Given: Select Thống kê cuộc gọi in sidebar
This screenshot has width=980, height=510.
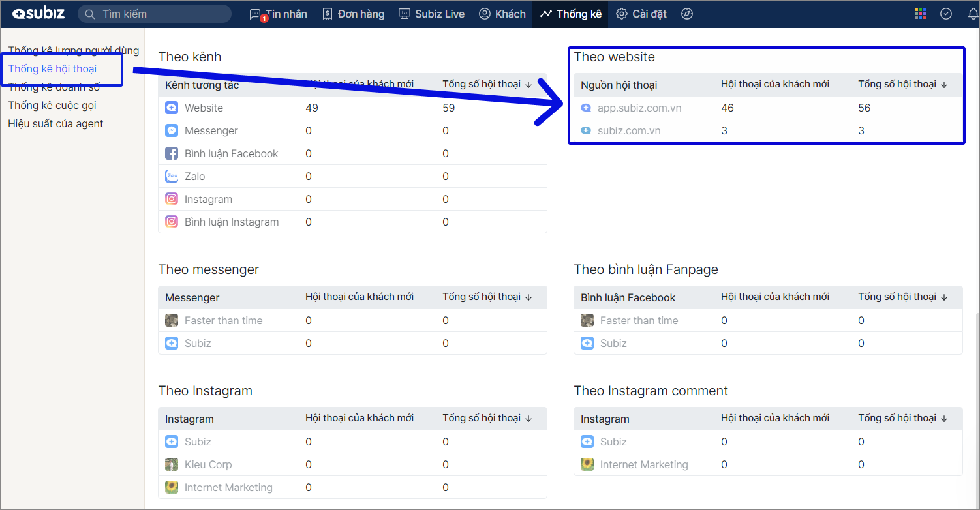Looking at the screenshot, I should click(x=52, y=105).
